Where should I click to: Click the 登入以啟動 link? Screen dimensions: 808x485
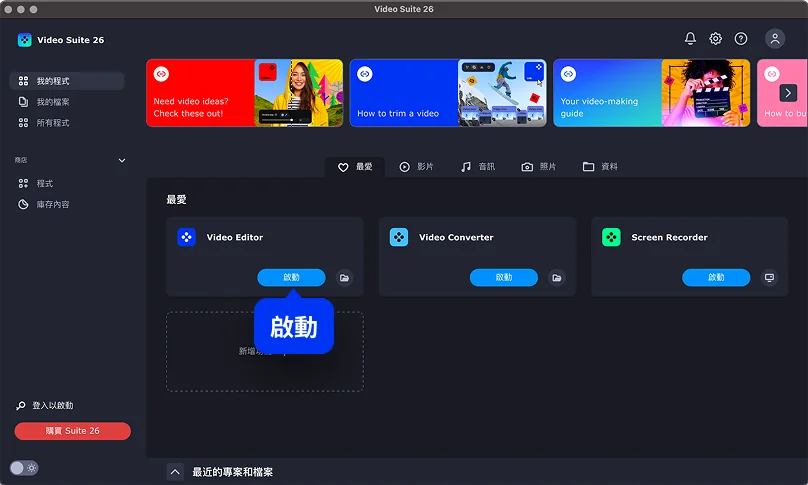click(x=53, y=406)
